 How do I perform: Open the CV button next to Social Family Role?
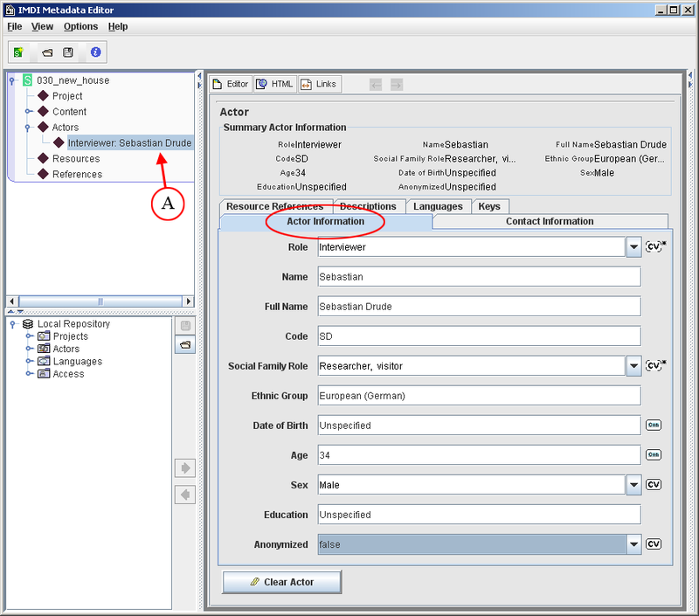(x=655, y=365)
